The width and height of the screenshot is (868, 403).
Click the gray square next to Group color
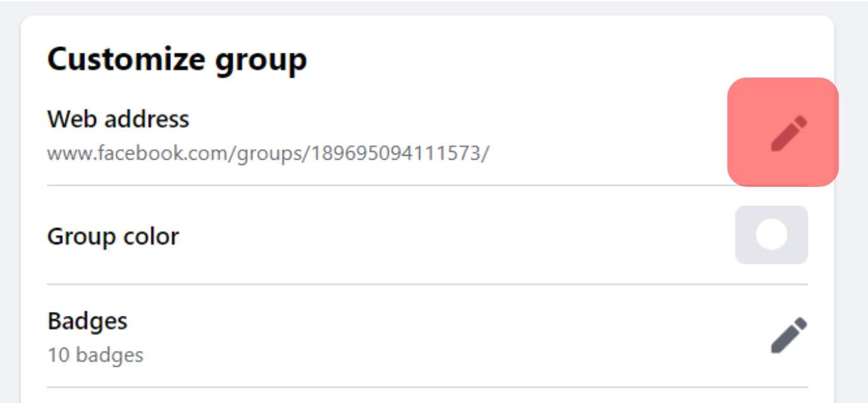coord(771,235)
